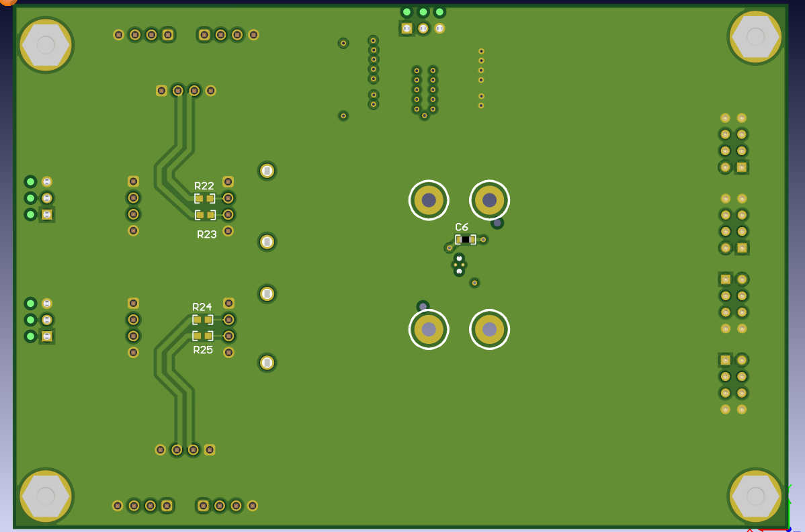Select resistor R23 below R22
The image size is (805, 532).
pyautogui.click(x=205, y=214)
